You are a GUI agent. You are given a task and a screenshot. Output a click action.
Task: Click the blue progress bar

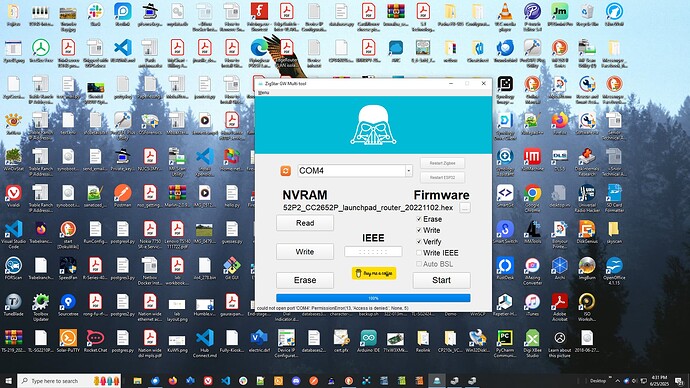[x=373, y=298]
